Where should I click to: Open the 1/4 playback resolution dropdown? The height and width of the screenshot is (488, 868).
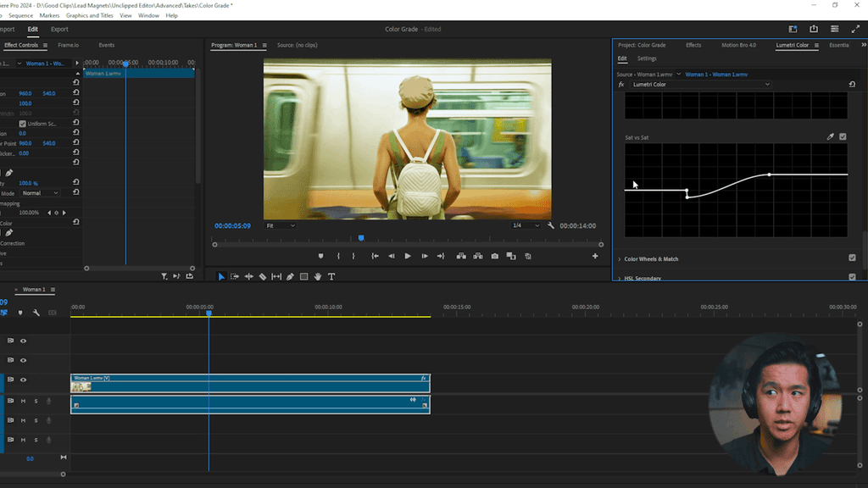click(x=527, y=225)
